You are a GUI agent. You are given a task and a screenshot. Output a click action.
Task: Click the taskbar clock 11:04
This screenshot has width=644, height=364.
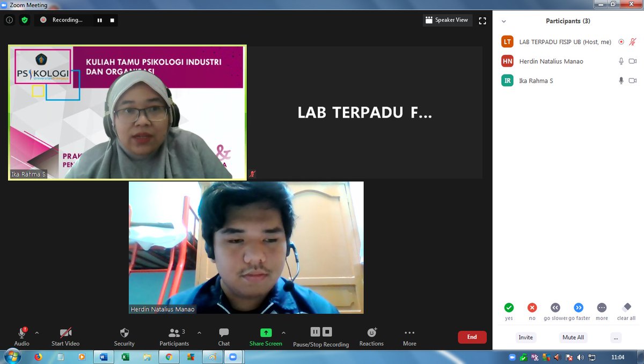pos(618,357)
